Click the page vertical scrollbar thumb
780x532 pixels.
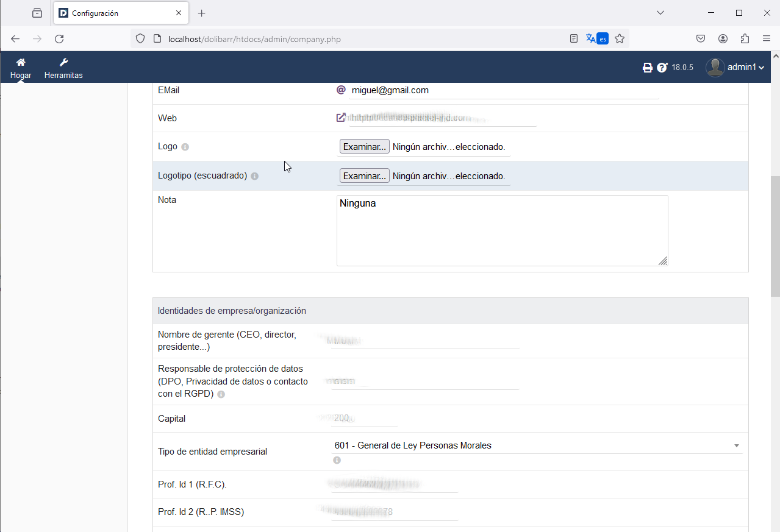(775, 238)
